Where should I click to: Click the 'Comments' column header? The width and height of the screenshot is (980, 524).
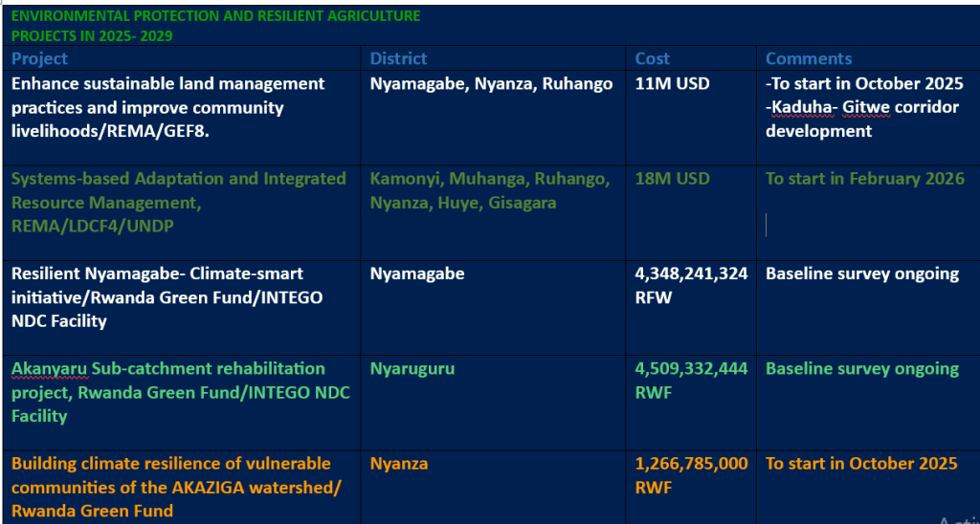(809, 58)
